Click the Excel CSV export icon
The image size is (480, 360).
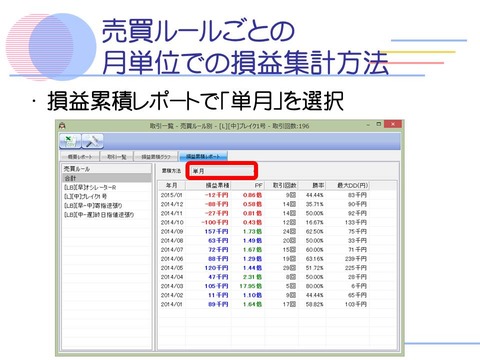point(70,141)
